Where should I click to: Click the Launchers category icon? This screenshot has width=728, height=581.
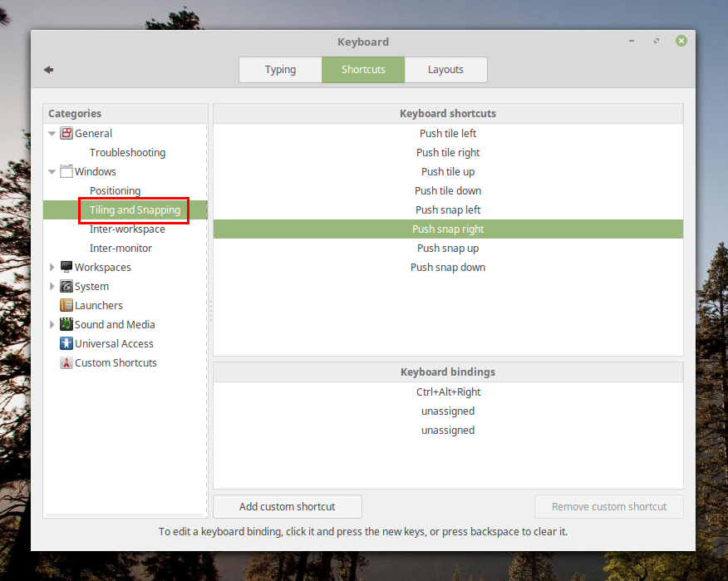click(x=66, y=306)
